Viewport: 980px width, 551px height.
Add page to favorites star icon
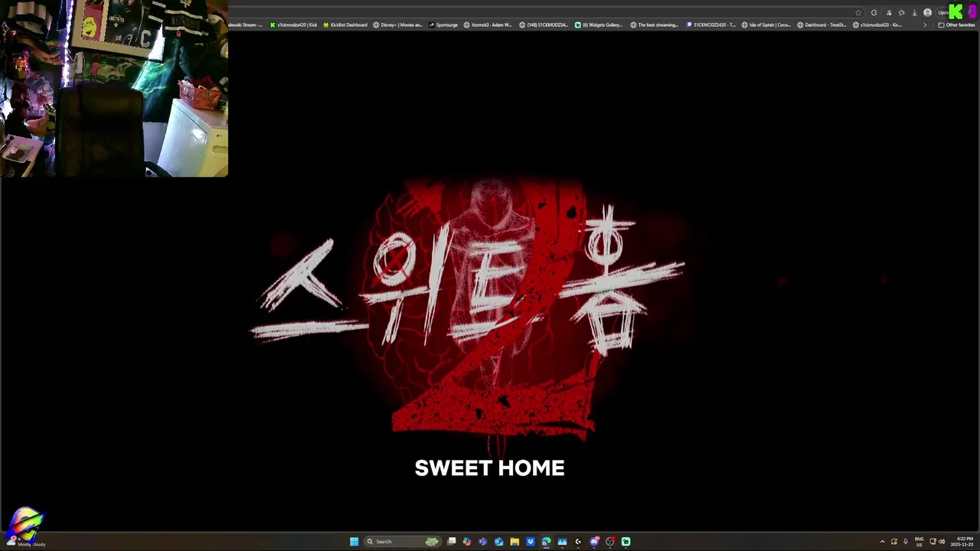coord(858,13)
